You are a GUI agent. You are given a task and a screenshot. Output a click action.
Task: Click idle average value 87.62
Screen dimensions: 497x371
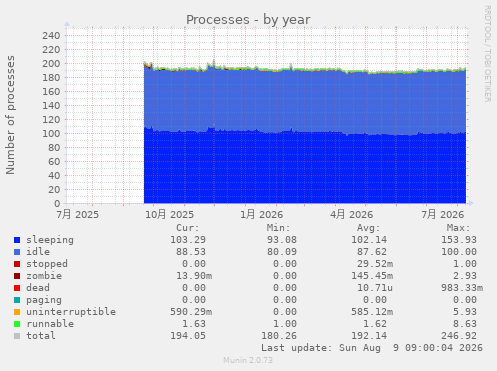(x=372, y=252)
